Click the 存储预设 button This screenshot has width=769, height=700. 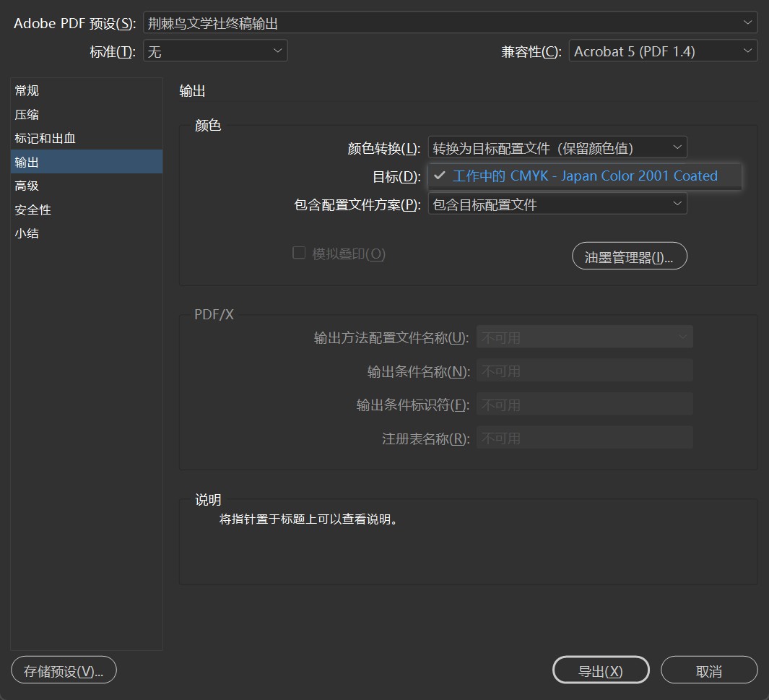click(x=64, y=670)
